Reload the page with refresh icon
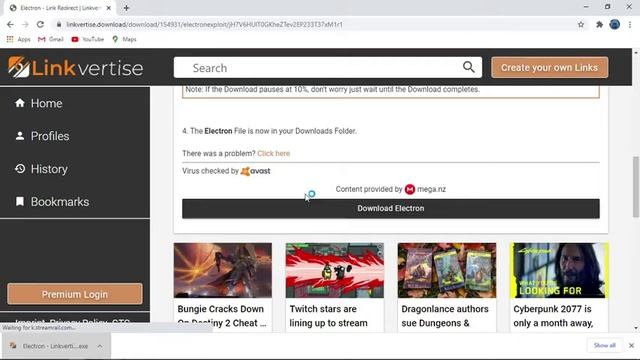Image resolution: width=640 pixels, height=360 pixels. pos(40,24)
